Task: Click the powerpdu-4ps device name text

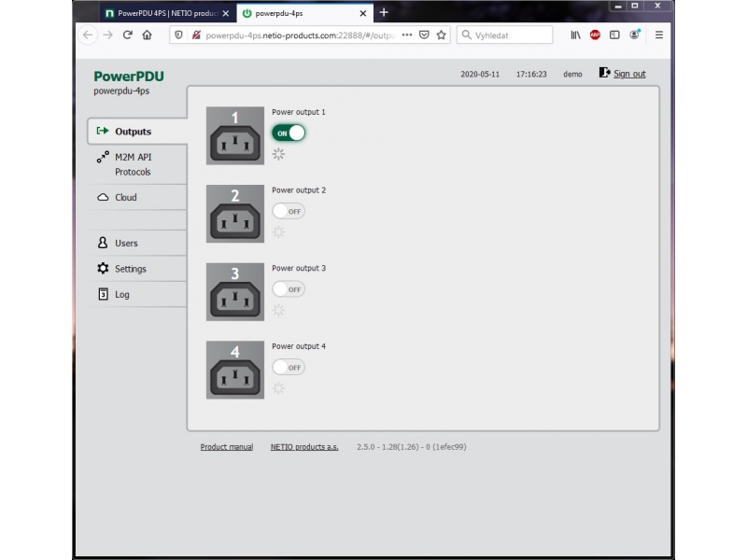Action: [x=121, y=91]
